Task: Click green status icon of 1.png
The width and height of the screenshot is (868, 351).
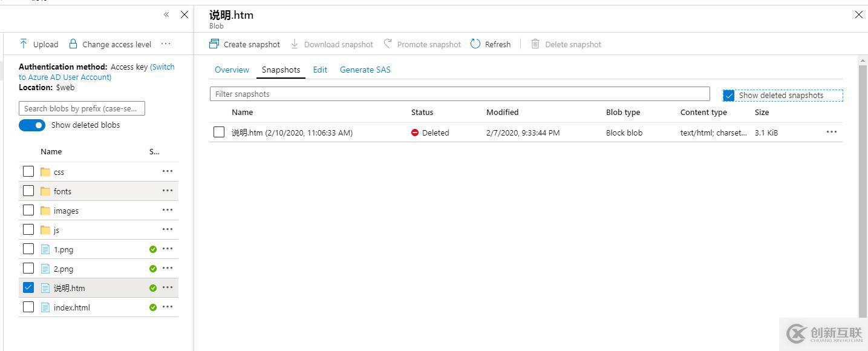Action: 153,249
